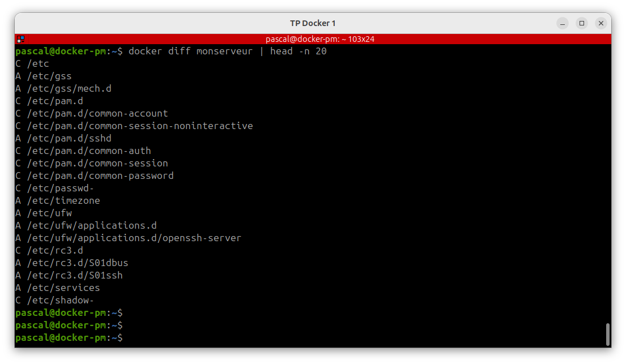Minimize the TP Docker 1 window

[563, 23]
